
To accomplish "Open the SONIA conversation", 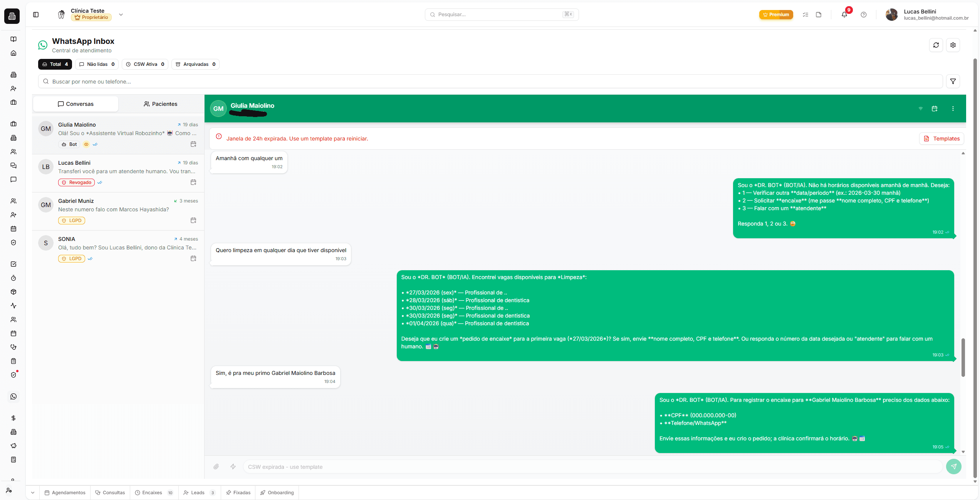I will coord(118,249).
